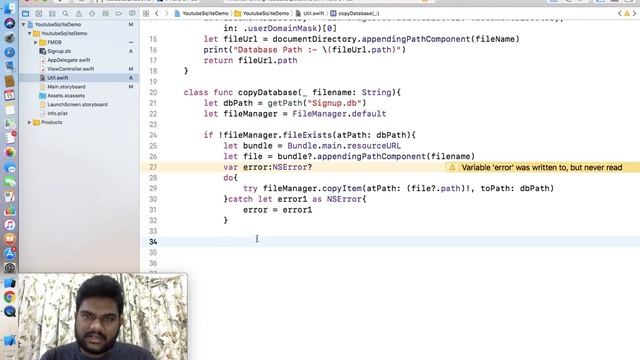This screenshot has width=640, height=360.
Task: Open YoutubeSqliteDemo folder segment in jump bar
Action: [262, 13]
